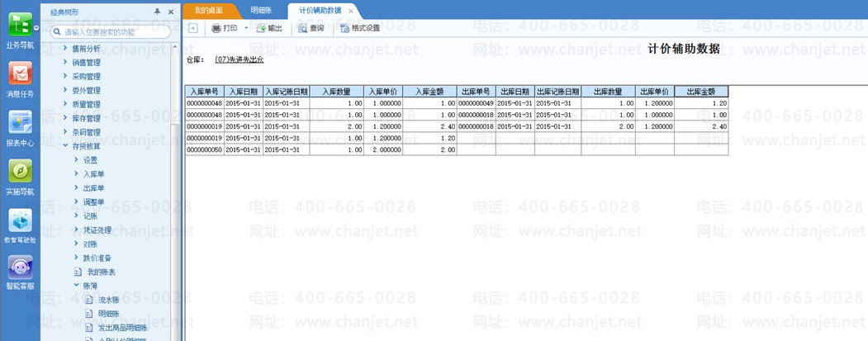The image size is (868, 341).
Task: Expand the 库存管理 tree node
Action: coord(65,118)
